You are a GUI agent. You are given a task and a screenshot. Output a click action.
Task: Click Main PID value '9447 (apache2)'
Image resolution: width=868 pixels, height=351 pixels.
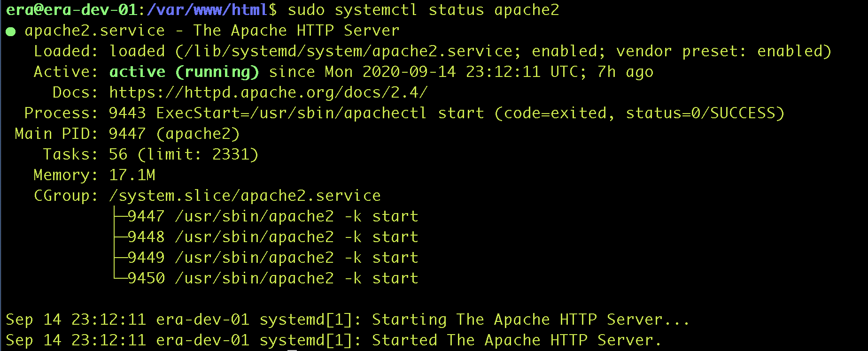click(174, 134)
